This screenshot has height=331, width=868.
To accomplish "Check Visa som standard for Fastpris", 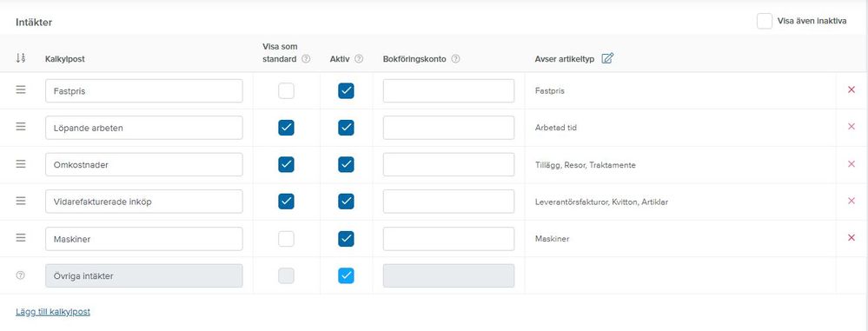I will coord(286,90).
